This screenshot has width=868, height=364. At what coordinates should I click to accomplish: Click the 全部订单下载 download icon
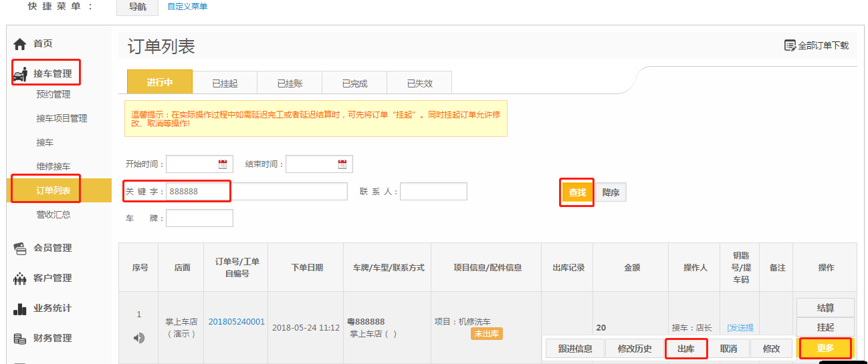[x=790, y=45]
